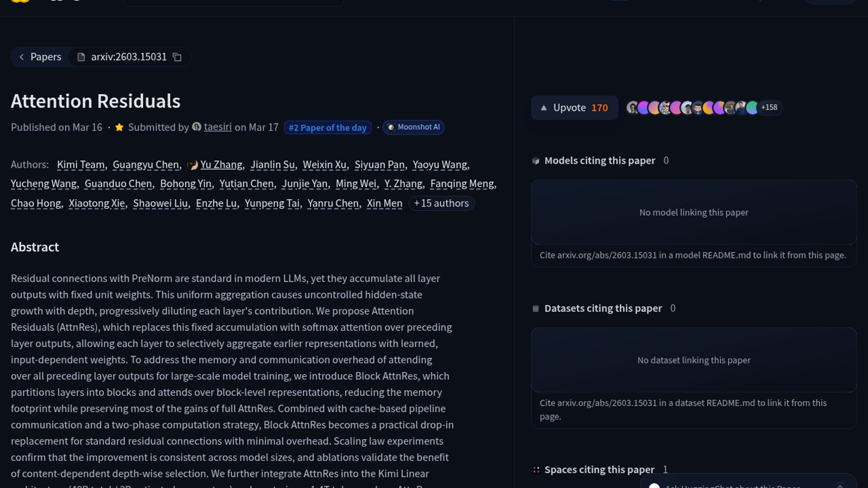
Task: Show the +158 additional upvoters
Action: pyautogui.click(x=769, y=108)
